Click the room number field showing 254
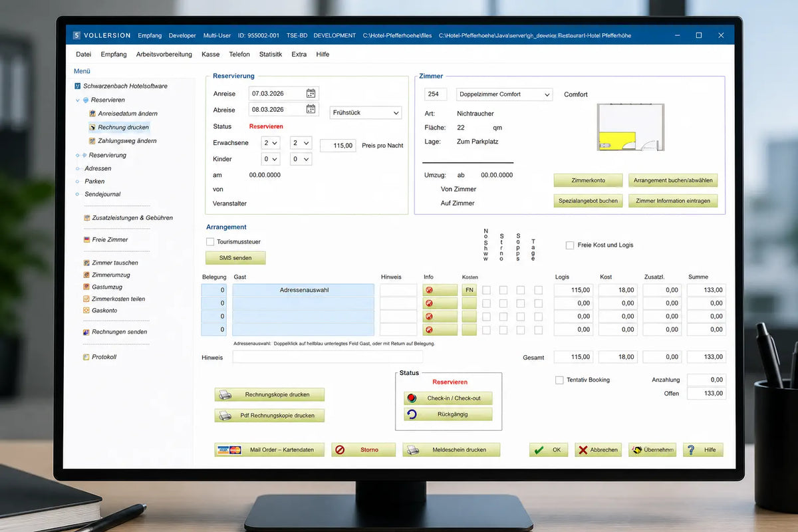The width and height of the screenshot is (798, 532). pyautogui.click(x=436, y=94)
